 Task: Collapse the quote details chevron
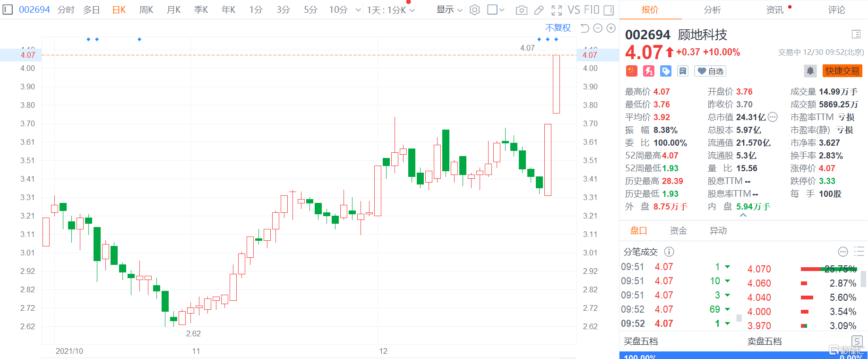point(743,215)
